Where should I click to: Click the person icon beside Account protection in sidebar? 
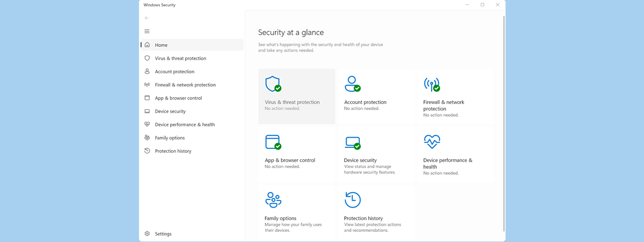(147, 72)
